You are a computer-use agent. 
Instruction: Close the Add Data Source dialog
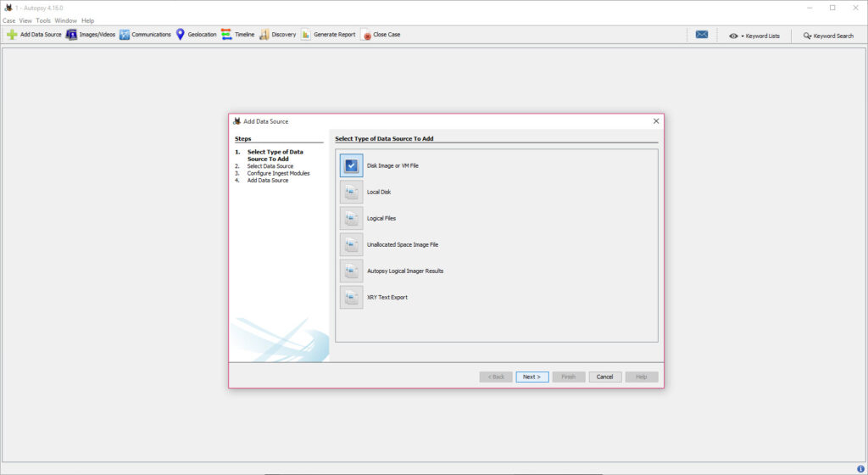pos(656,121)
